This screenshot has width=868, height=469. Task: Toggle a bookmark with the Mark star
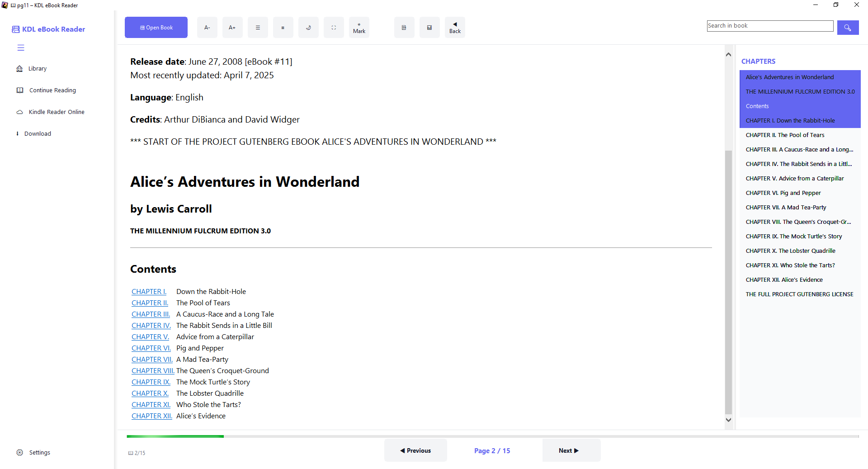coord(359,27)
